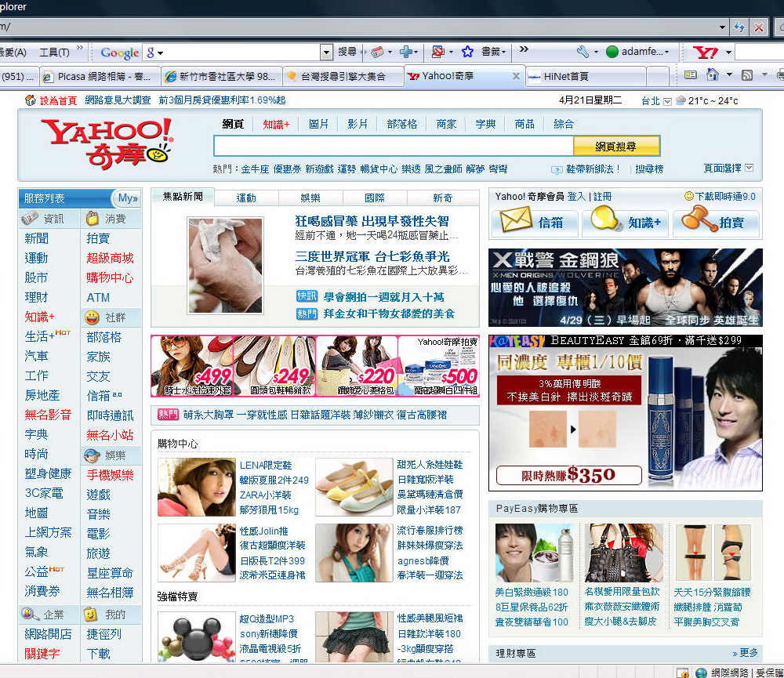Image resolution: width=784 pixels, height=678 pixels.
Task: Click the 設為首頁 house icon
Action: [31, 100]
